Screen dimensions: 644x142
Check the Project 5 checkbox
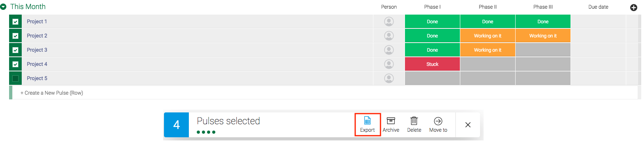click(15, 78)
